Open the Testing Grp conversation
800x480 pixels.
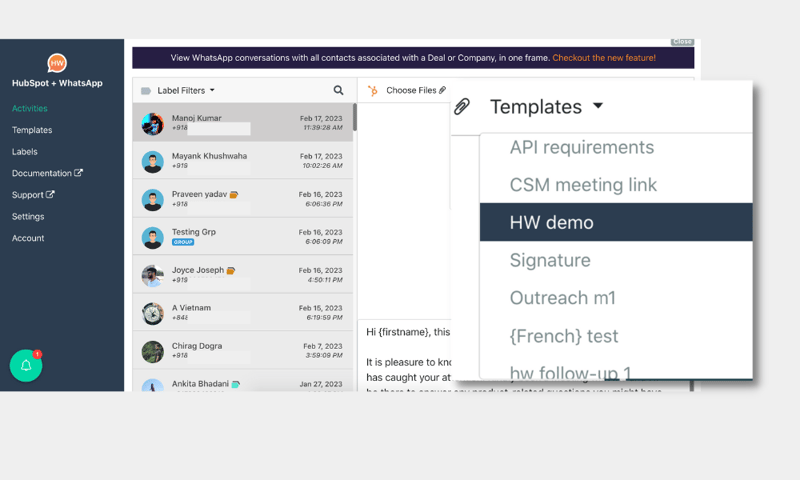pos(243,236)
